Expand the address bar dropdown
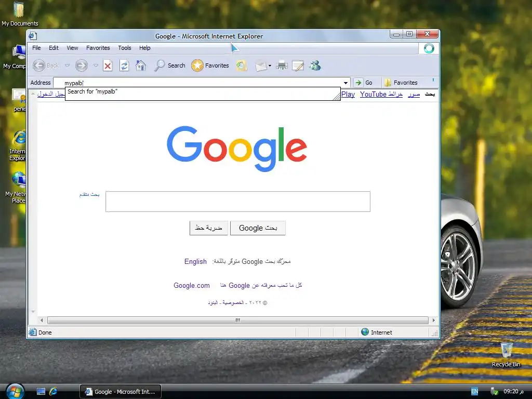The height and width of the screenshot is (399, 532). pos(345,83)
